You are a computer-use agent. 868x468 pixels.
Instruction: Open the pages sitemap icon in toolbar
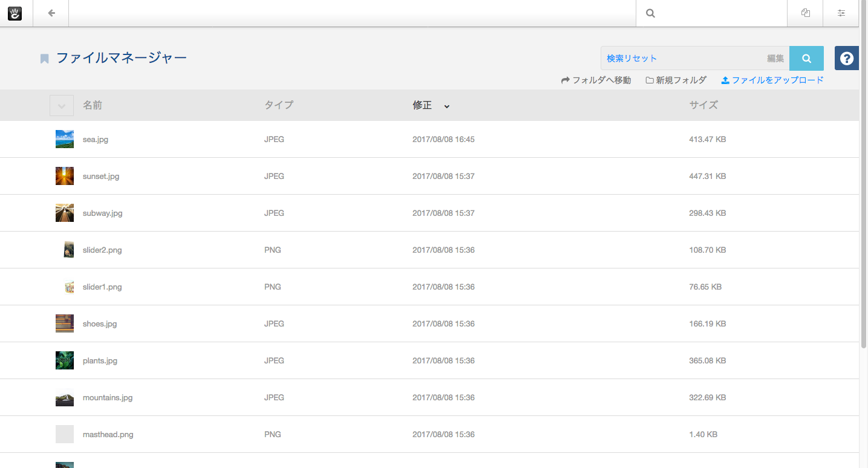[805, 13]
